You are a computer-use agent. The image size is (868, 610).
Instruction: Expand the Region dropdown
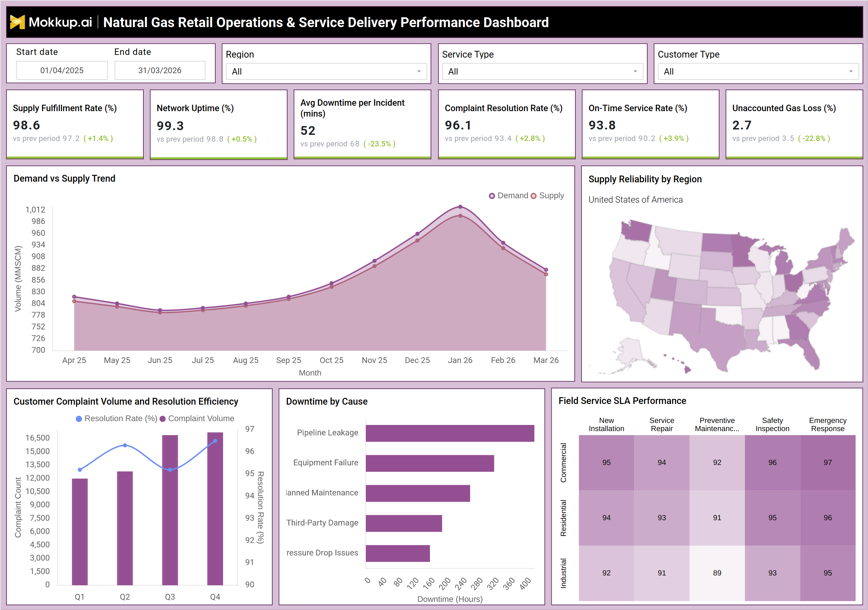click(326, 72)
